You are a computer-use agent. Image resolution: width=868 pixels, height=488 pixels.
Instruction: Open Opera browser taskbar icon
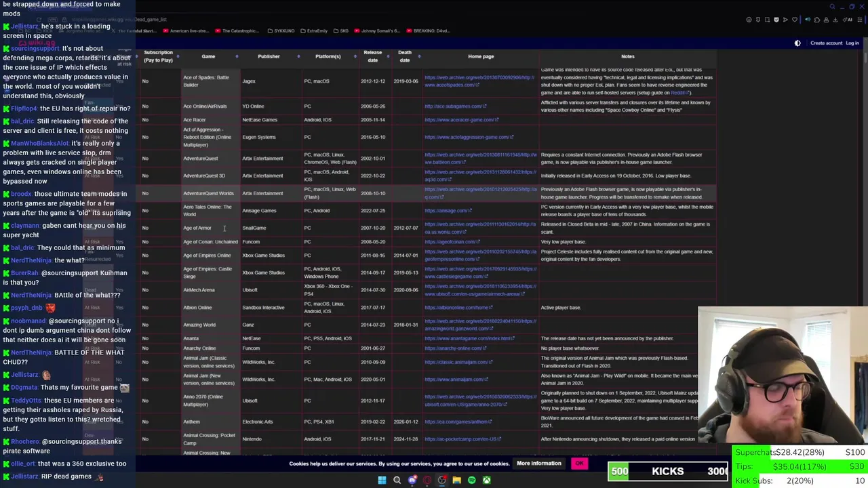427,480
